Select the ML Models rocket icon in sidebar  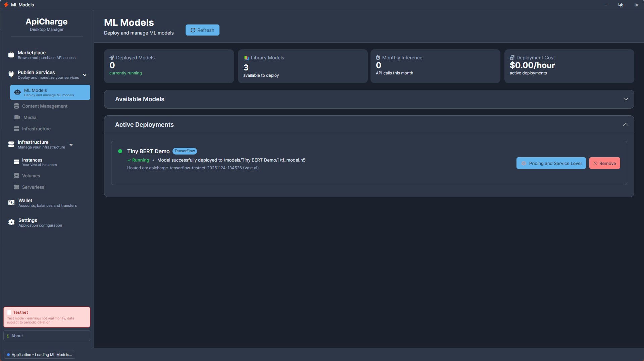pyautogui.click(x=17, y=92)
